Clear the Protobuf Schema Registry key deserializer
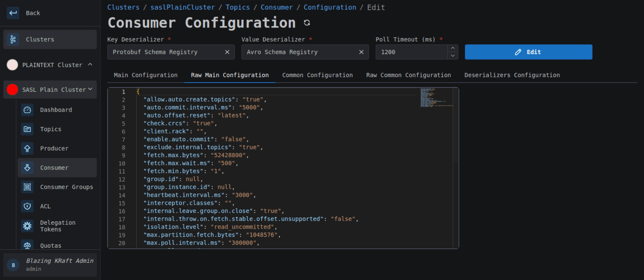Screen dimensions: 644x280 [227, 52]
